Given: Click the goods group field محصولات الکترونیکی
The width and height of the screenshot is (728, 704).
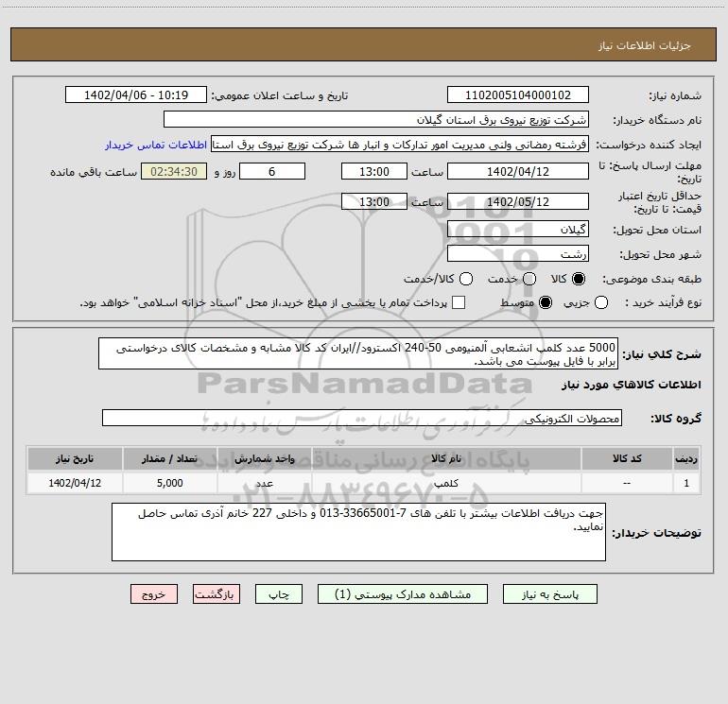Looking at the screenshot, I should pos(362,418).
